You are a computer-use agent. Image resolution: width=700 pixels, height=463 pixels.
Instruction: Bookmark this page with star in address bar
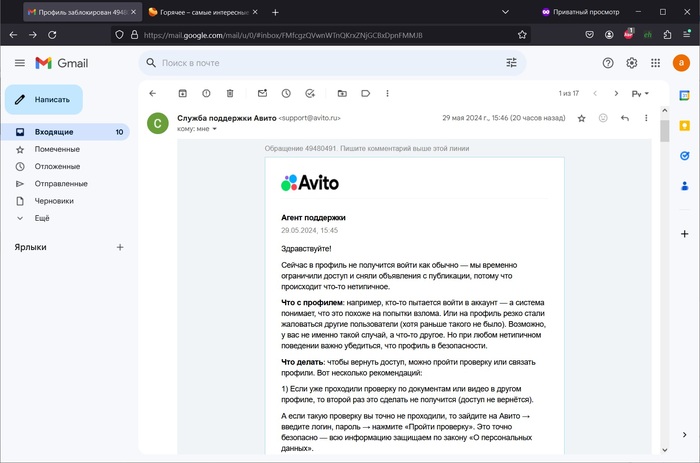tap(522, 34)
